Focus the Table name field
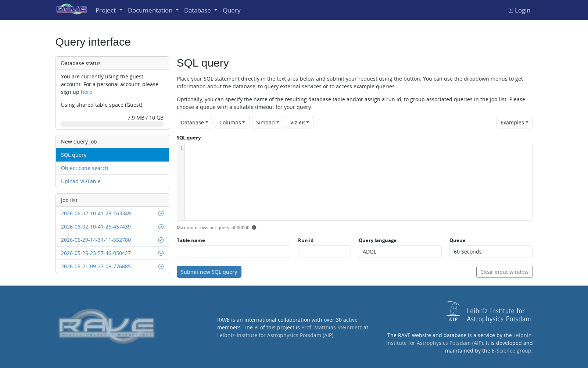Screen dimensions: 588x368 point(233,252)
